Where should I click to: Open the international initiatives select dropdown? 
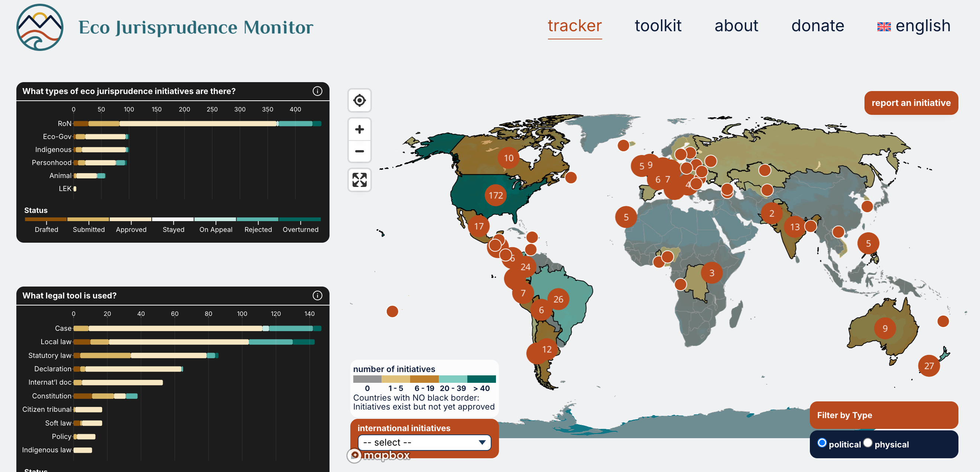pyautogui.click(x=424, y=442)
